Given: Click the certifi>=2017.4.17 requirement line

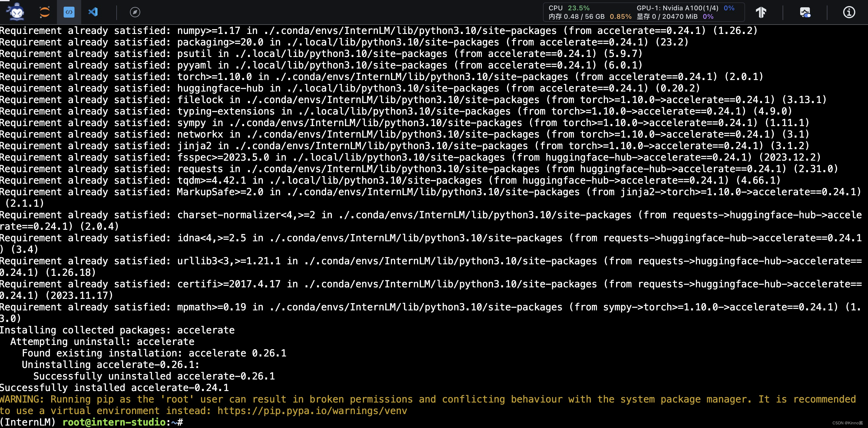Looking at the screenshot, I should pyautogui.click(x=431, y=290).
